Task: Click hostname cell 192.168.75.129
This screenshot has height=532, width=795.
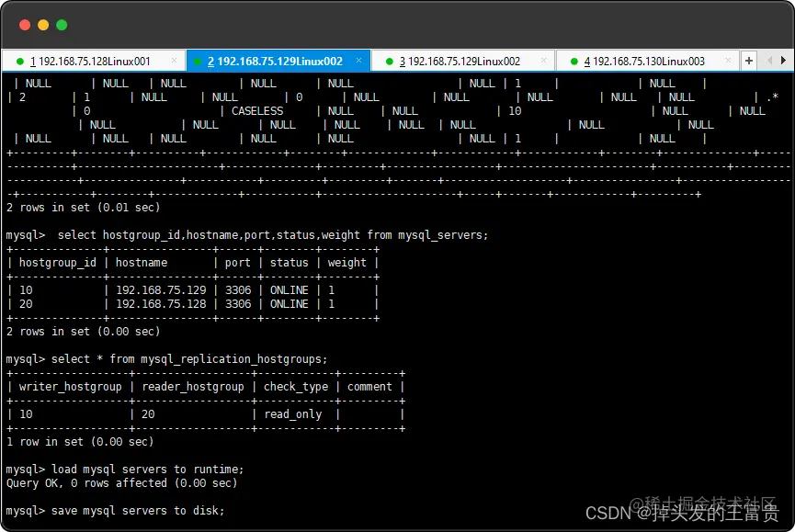Action: [x=161, y=290]
